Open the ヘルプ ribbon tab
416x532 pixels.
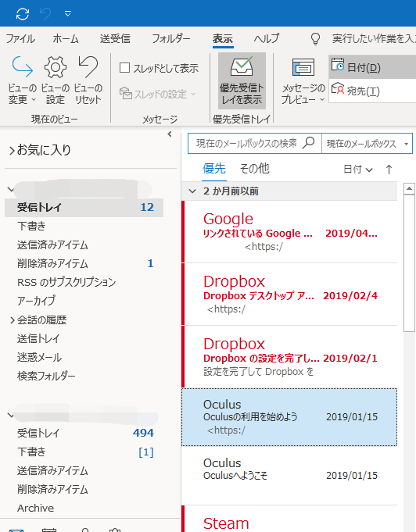(x=267, y=39)
